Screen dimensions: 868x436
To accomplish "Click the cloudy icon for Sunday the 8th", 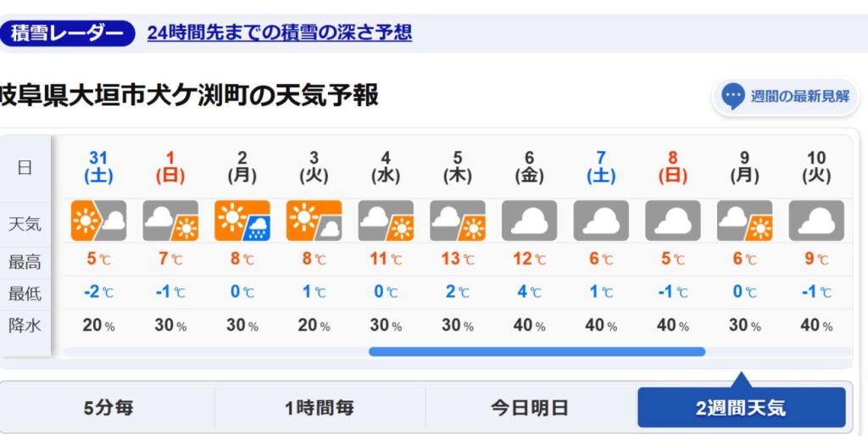I will click(673, 221).
